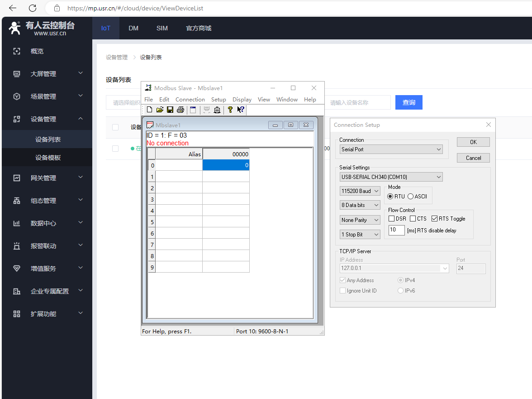
Task: Select the IPv6 radio button
Action: tap(400, 291)
